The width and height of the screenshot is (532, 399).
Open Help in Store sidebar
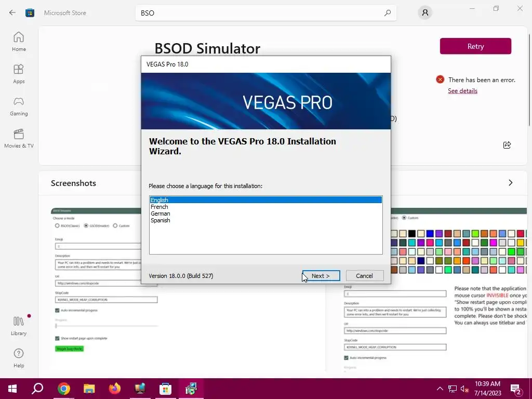19,358
